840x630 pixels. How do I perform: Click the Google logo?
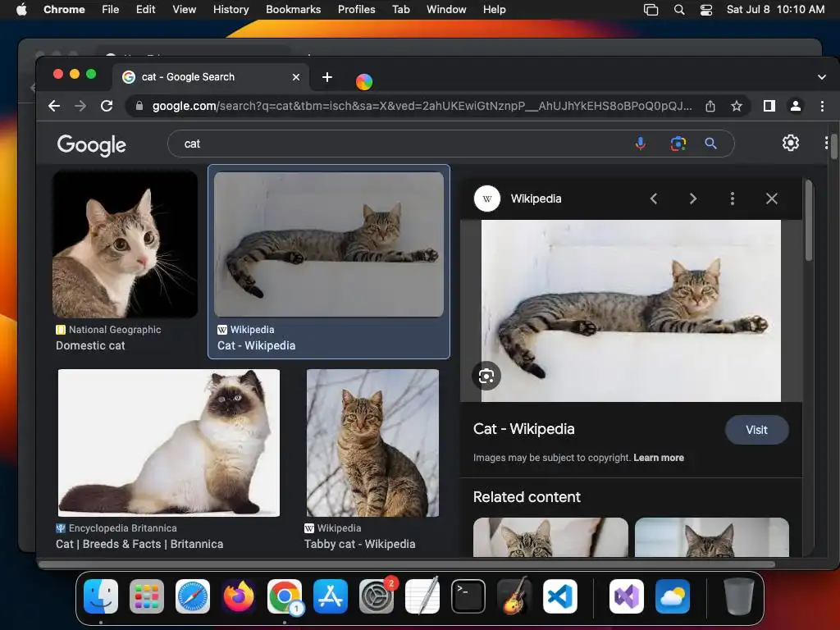tap(92, 144)
